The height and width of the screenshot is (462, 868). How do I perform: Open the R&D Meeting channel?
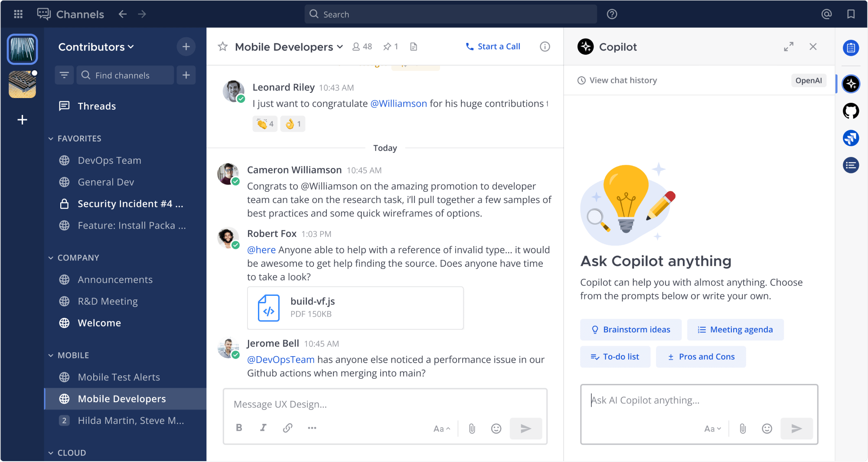(x=125, y=301)
